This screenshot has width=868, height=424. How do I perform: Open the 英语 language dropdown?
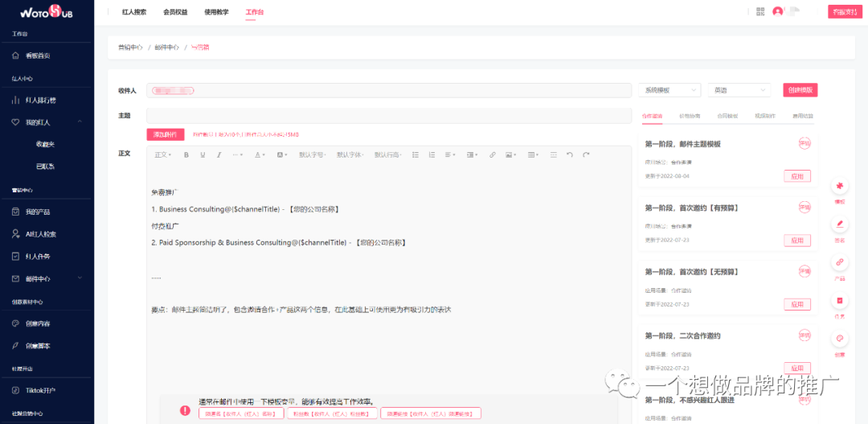pos(739,90)
